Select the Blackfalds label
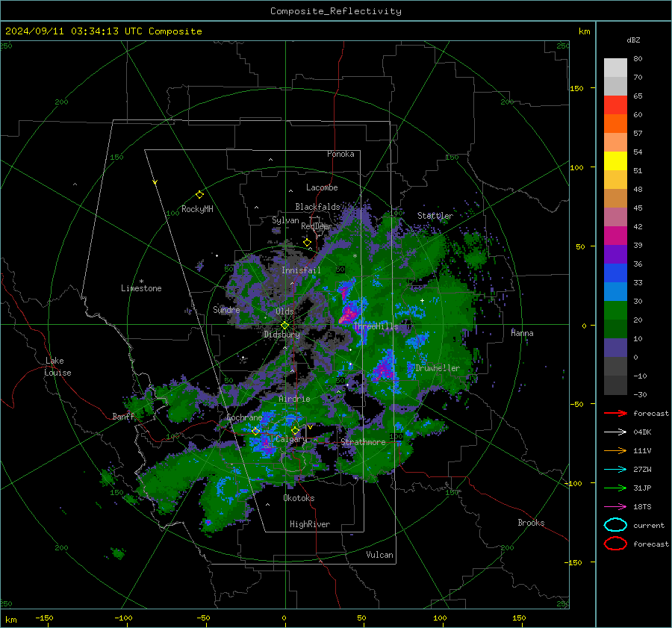 pyautogui.click(x=317, y=207)
